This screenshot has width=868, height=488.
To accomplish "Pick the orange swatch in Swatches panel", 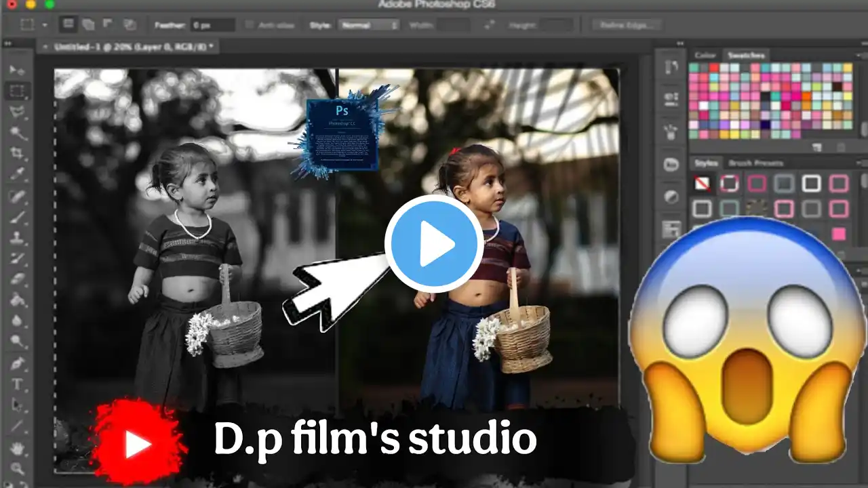I will pos(806,97).
